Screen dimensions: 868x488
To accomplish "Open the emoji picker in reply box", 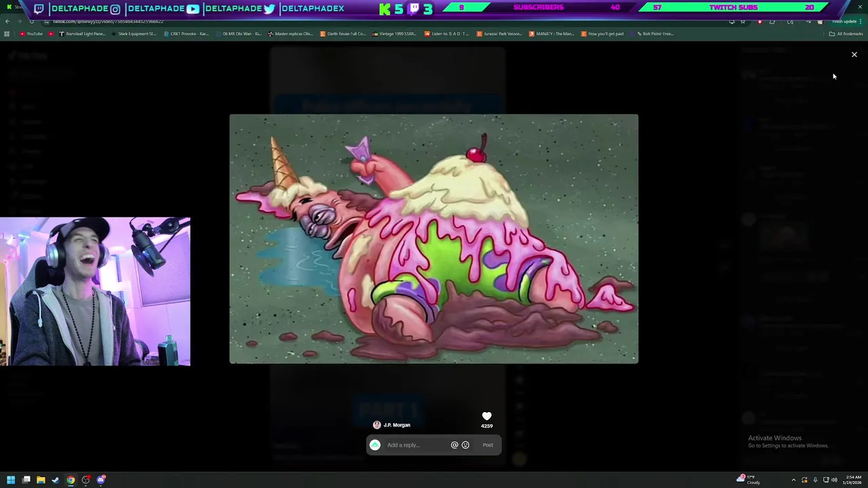I will coord(465,445).
